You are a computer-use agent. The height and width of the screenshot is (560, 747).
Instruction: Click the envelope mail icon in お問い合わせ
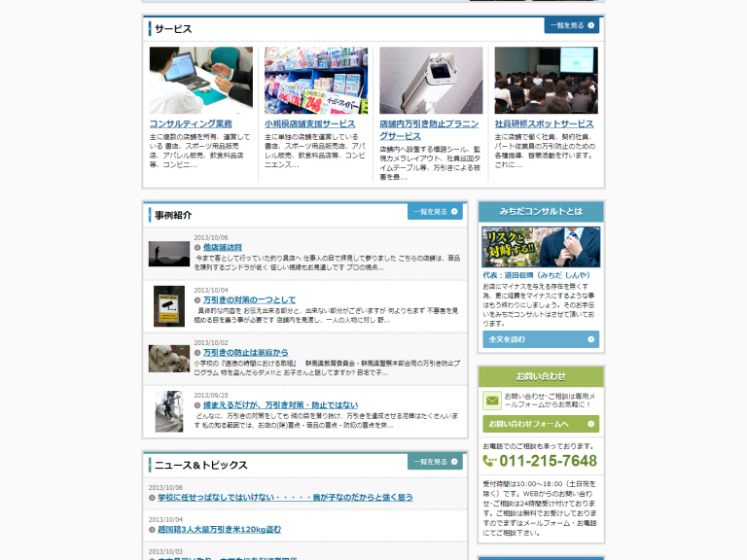click(x=492, y=400)
